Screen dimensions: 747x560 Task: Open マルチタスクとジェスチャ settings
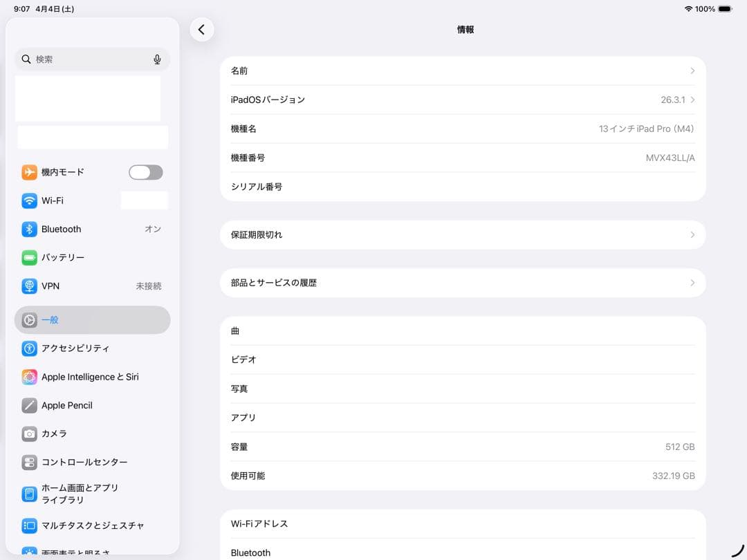(93, 525)
